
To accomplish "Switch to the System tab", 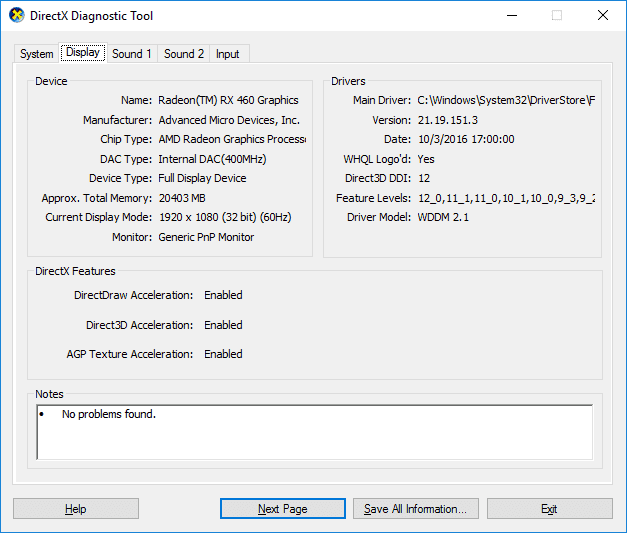I will tap(37, 54).
